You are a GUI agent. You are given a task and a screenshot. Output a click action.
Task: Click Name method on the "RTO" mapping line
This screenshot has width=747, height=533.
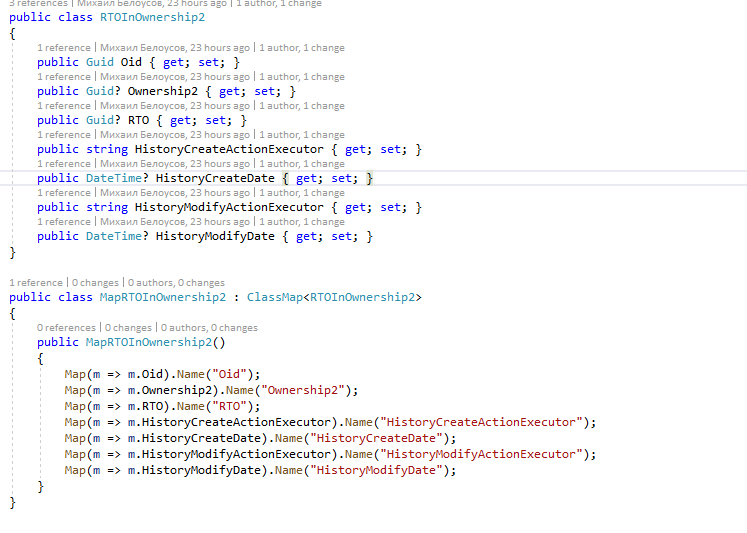tap(191, 407)
